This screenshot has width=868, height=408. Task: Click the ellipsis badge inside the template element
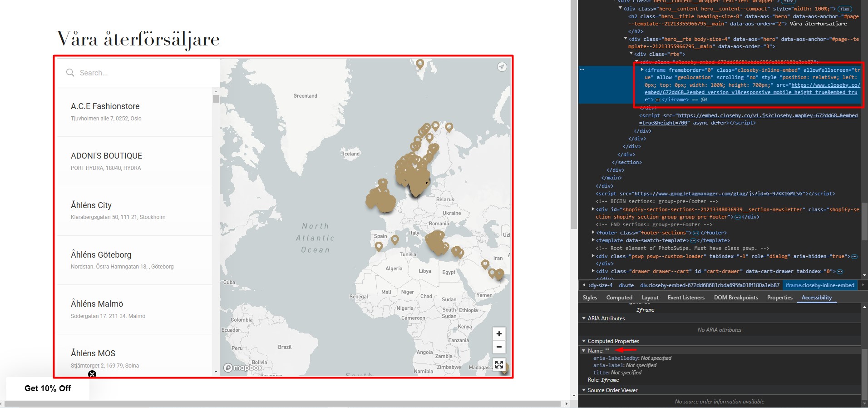pos(693,240)
